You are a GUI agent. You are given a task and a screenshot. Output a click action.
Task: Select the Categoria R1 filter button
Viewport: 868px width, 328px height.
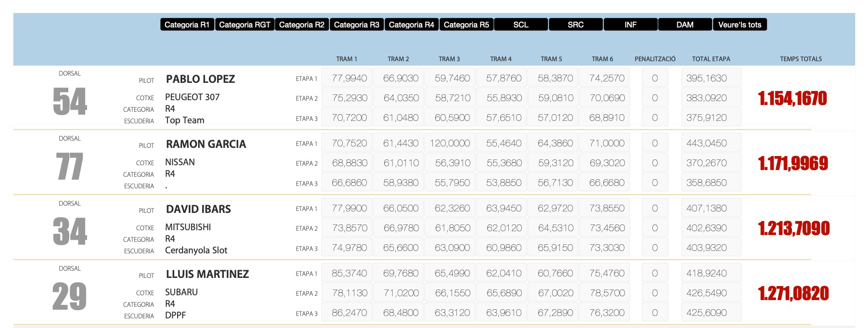point(187,25)
